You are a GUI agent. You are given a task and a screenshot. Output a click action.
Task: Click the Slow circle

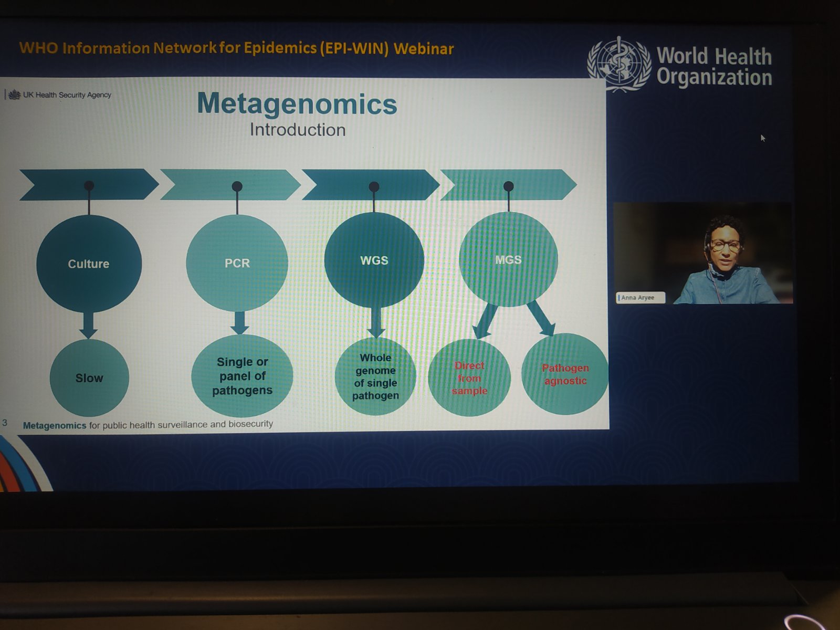click(x=89, y=378)
